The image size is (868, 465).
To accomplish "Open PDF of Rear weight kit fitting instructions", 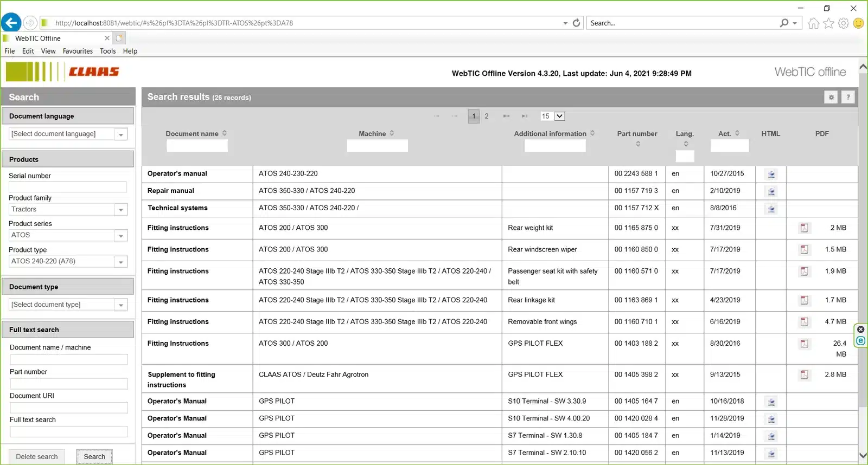I will 804,228.
